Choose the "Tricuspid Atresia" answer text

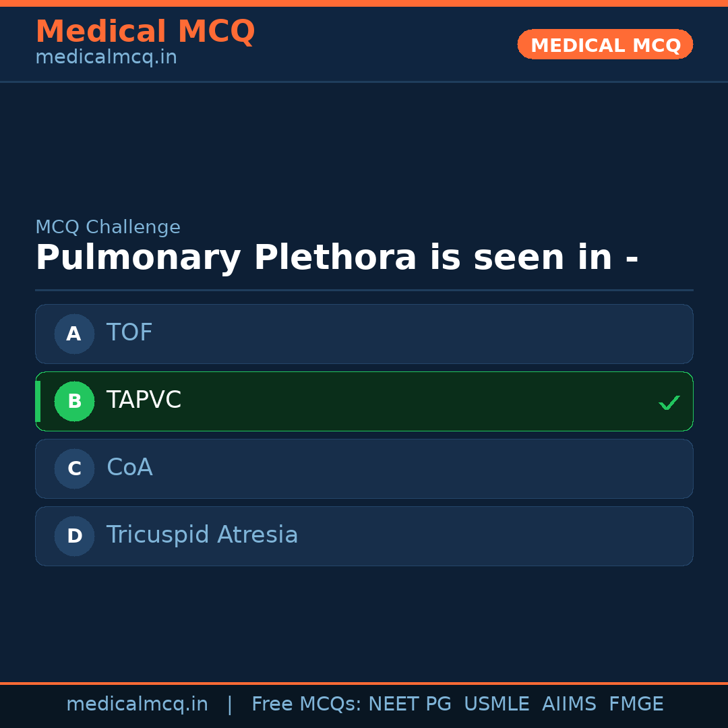click(x=202, y=535)
